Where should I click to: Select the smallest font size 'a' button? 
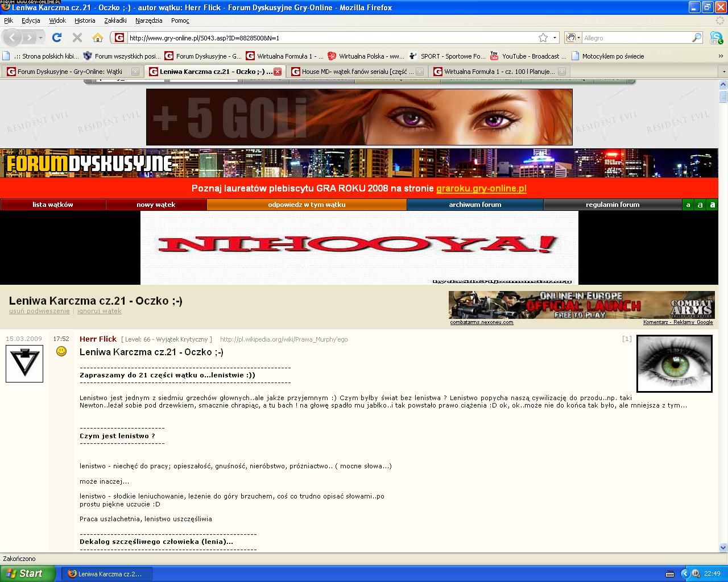click(688, 205)
